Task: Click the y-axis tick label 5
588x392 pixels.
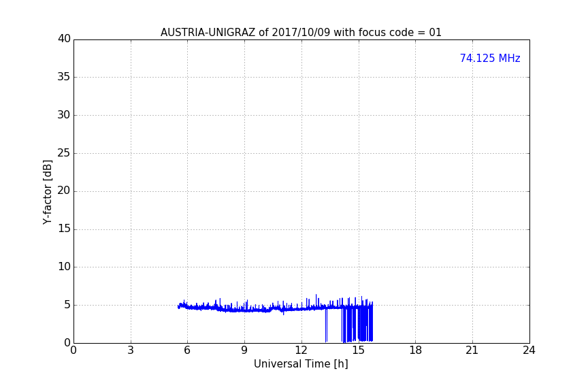Action: point(67,305)
